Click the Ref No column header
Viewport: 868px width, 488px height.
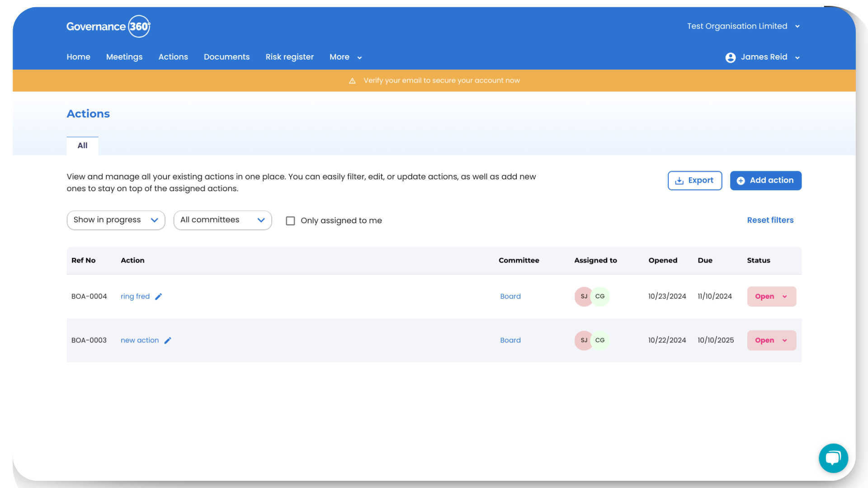point(84,260)
